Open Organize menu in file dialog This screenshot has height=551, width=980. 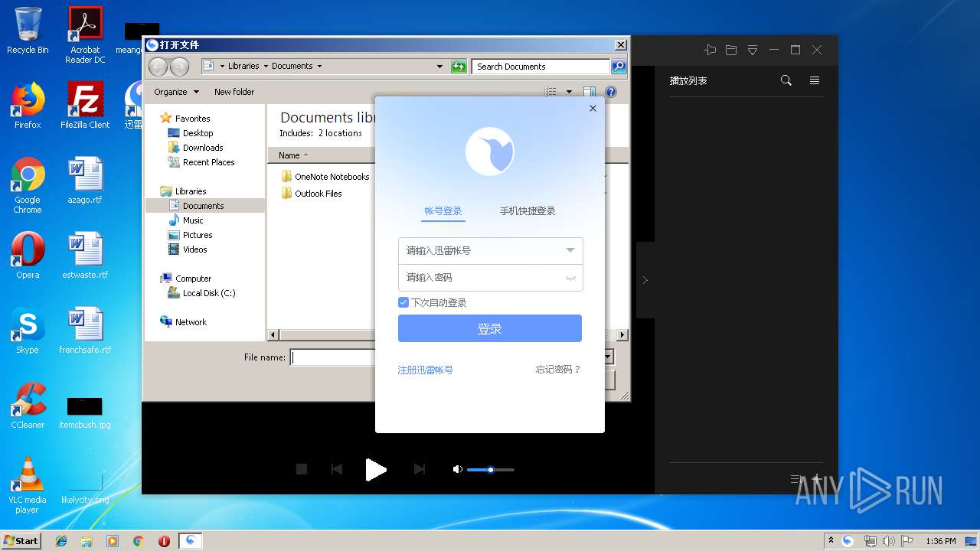tap(176, 92)
